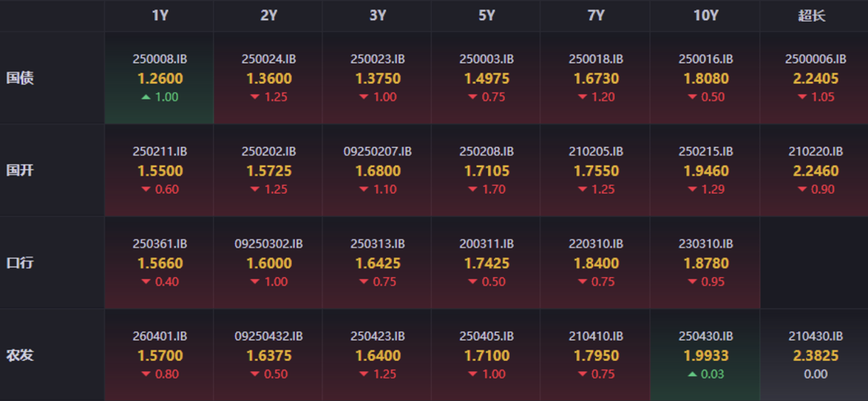This screenshot has height=401, width=868.
Task: Click the green up arrow under 250430.IB
Action: coord(690,374)
